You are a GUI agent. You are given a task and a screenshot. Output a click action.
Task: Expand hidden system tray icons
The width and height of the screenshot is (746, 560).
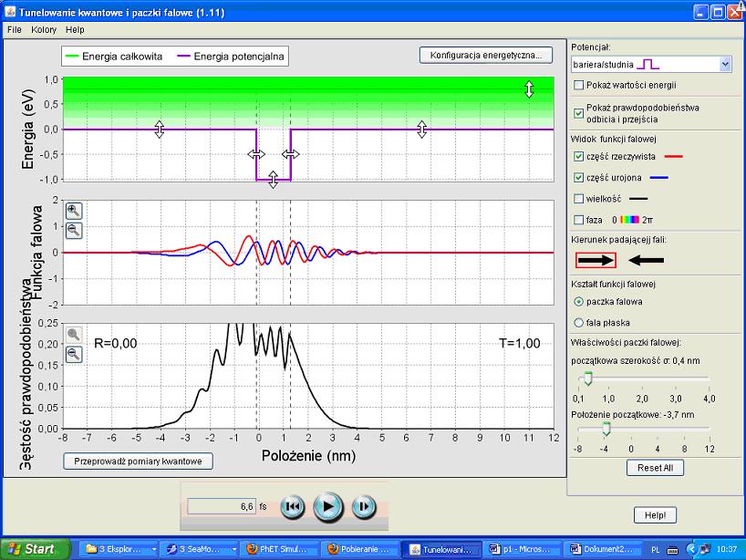pos(690,550)
